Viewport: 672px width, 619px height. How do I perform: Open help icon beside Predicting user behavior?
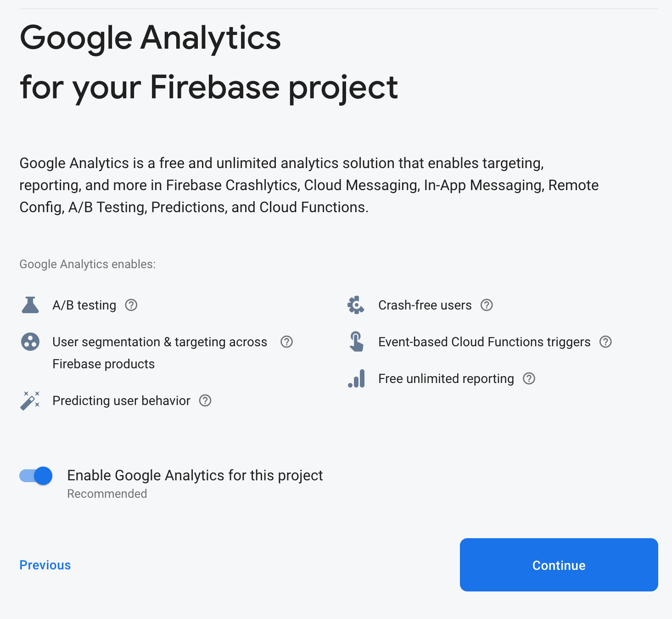(205, 400)
